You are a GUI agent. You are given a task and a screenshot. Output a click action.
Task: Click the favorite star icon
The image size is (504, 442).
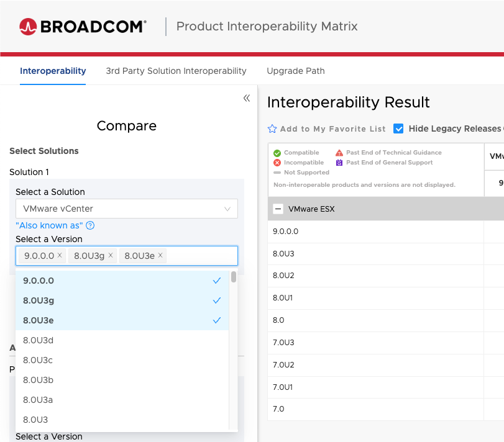point(272,129)
